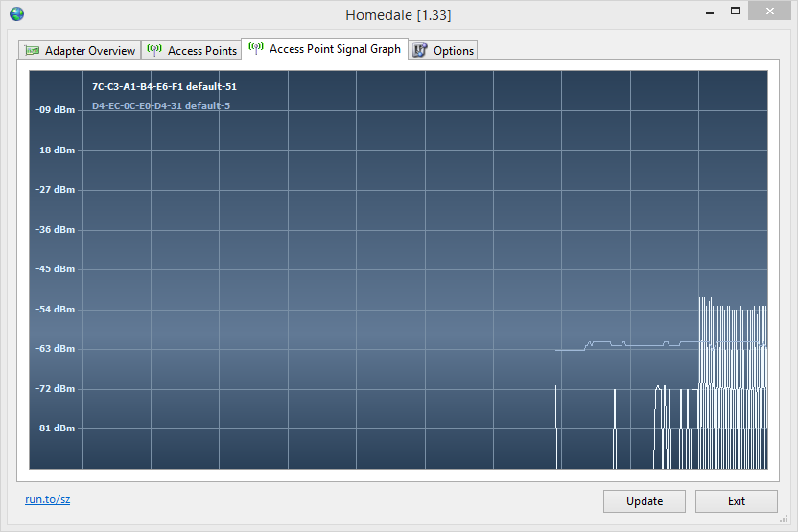Click the -45 dBm axis label
Screen dimensions: 798x532
click(55, 268)
